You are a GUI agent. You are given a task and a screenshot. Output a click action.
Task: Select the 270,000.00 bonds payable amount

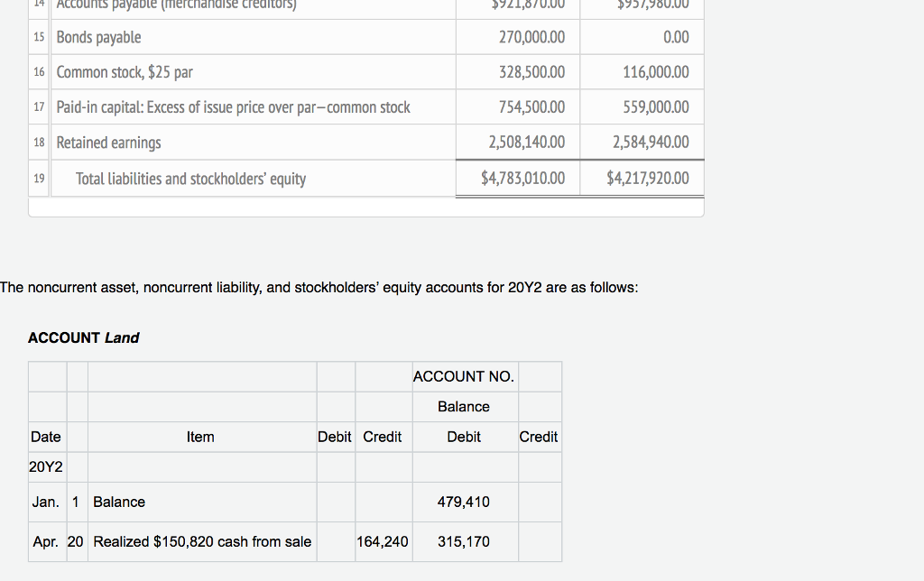(531, 38)
